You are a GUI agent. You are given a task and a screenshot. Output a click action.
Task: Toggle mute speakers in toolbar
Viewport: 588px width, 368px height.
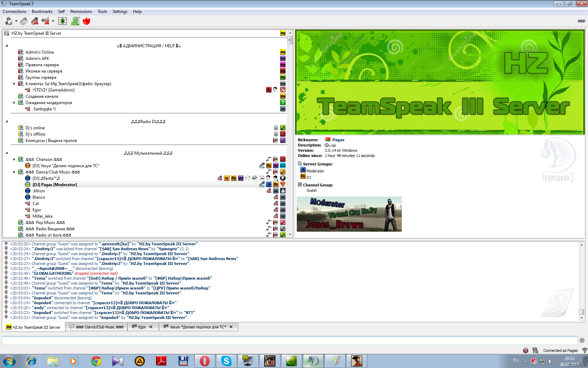pyautogui.click(x=45, y=21)
